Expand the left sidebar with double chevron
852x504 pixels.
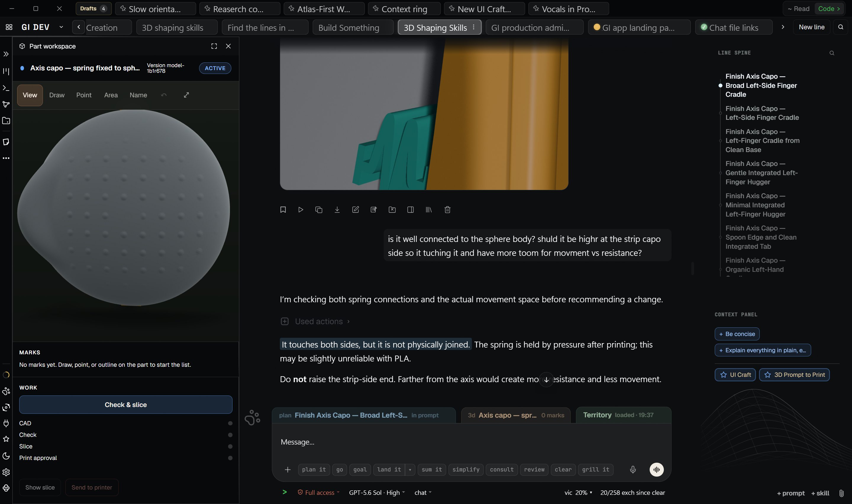pyautogui.click(x=6, y=54)
